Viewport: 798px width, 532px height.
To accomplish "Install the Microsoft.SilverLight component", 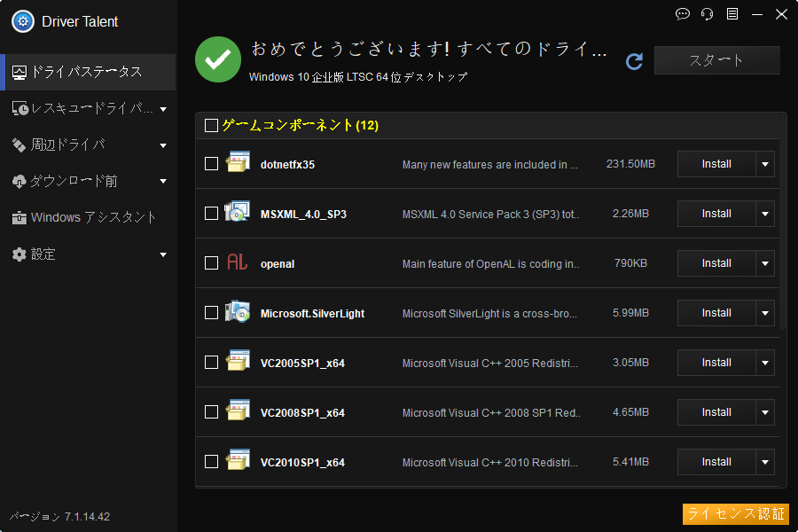I will pyautogui.click(x=716, y=313).
